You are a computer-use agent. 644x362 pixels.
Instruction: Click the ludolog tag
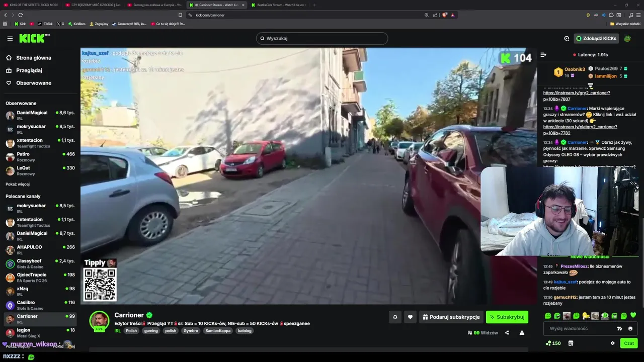point(245,331)
